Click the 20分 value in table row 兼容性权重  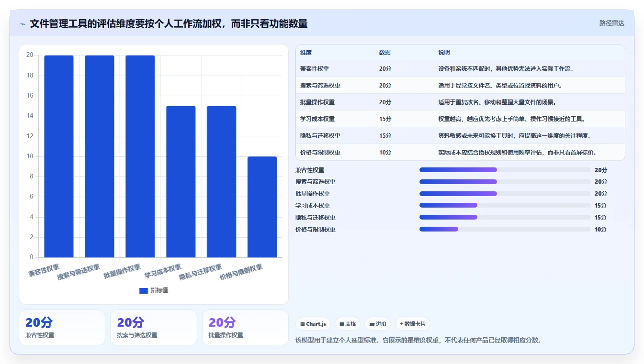tap(385, 69)
